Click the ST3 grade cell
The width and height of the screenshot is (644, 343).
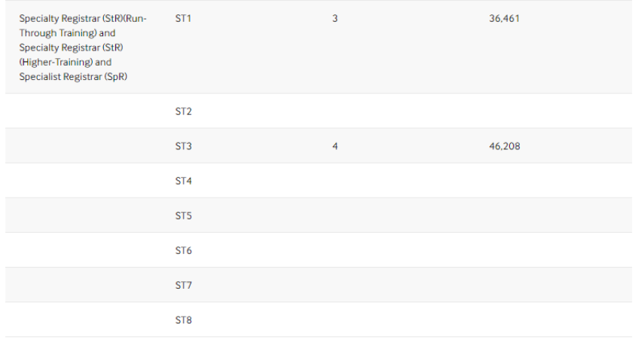183,146
